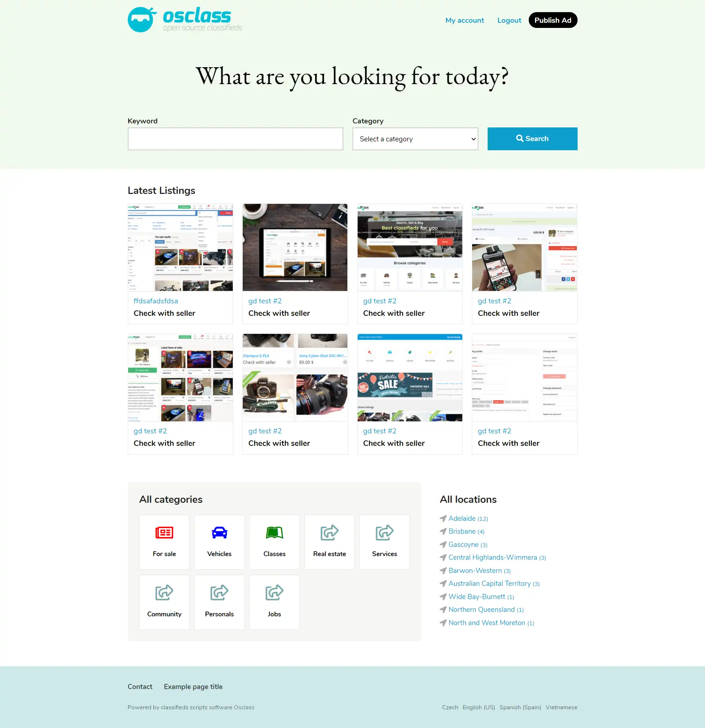Select English (US) language toggle
This screenshot has width=705, height=728.
(479, 707)
